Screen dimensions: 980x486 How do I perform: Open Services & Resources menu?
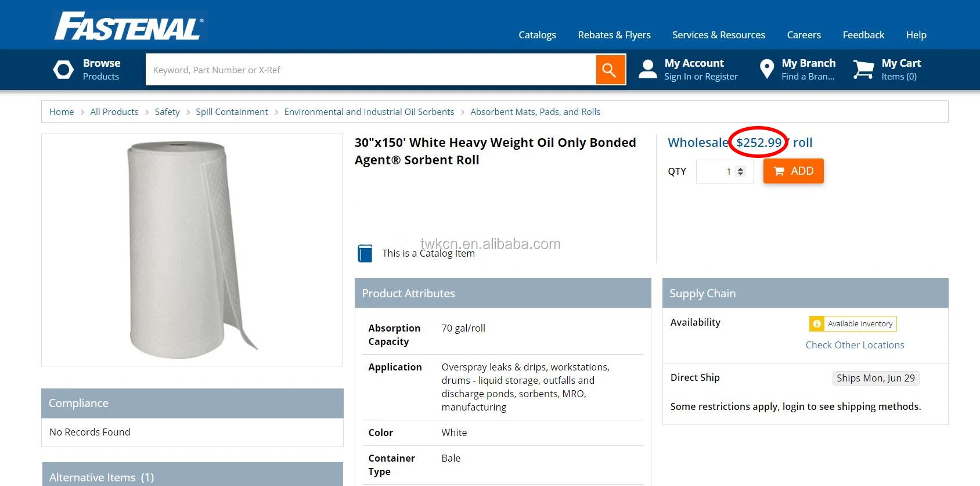pyautogui.click(x=718, y=35)
